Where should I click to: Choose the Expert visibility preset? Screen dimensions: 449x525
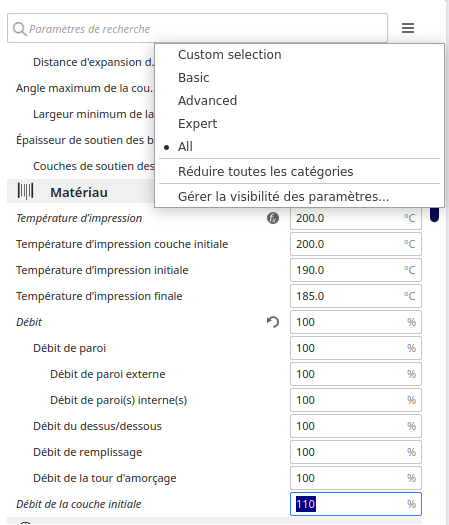[299, 124]
